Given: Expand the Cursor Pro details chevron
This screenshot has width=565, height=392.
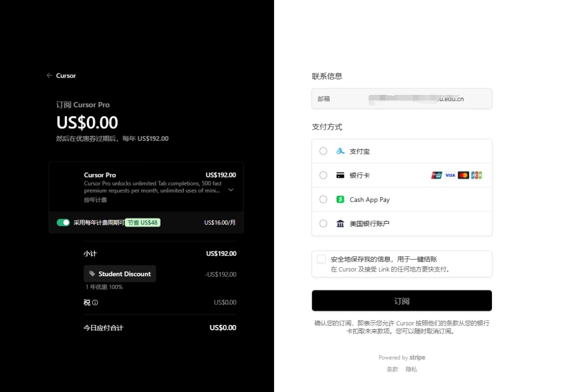Looking at the screenshot, I should pyautogui.click(x=231, y=190).
